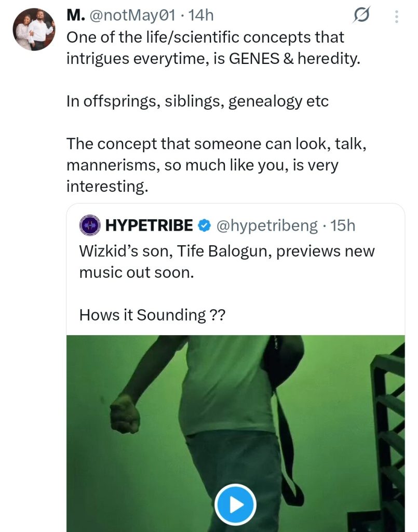Click the HYPETRIBE display name
This screenshot has height=532, width=418.
tap(149, 225)
